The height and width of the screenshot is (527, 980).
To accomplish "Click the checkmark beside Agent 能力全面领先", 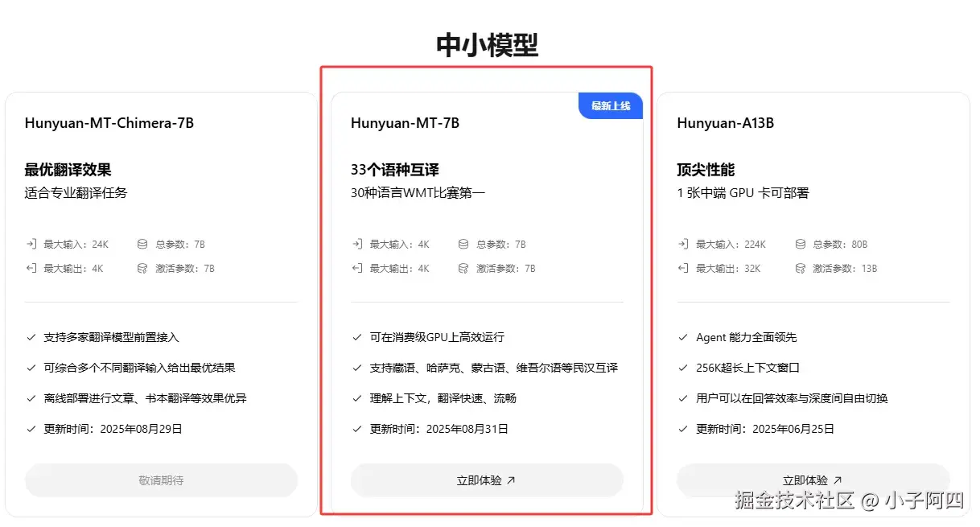I will click(x=683, y=337).
